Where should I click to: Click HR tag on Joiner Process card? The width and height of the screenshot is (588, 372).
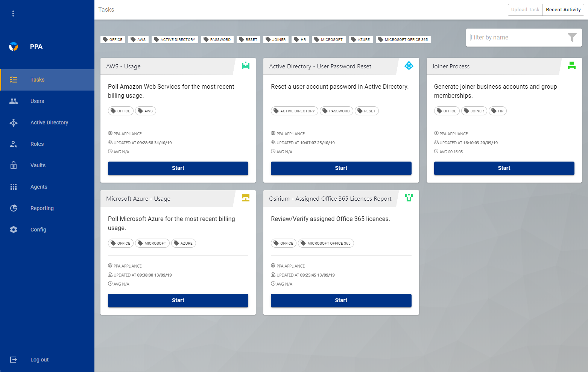pos(498,111)
